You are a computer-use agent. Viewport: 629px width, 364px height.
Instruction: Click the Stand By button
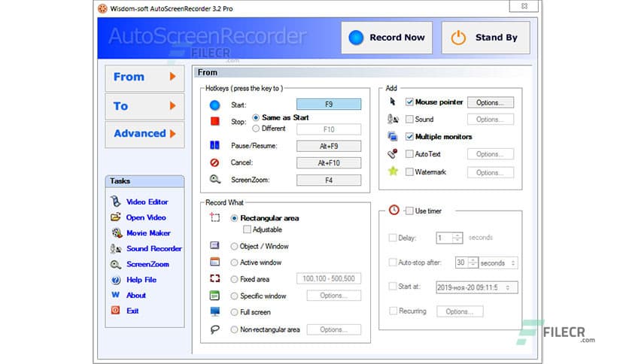486,38
